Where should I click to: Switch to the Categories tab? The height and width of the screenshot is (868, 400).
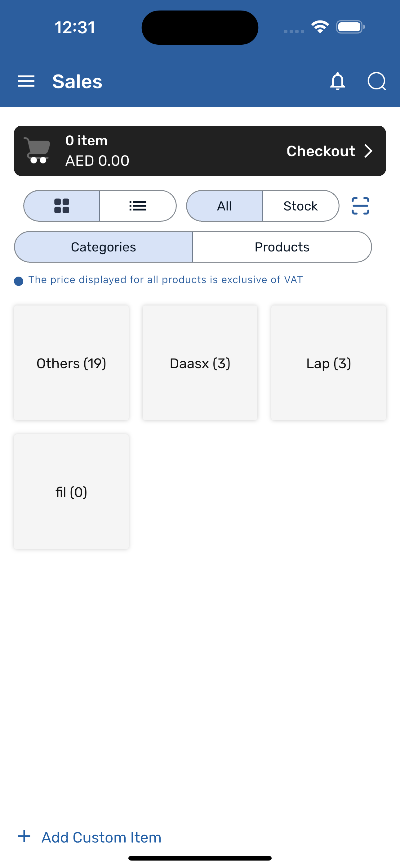click(103, 247)
